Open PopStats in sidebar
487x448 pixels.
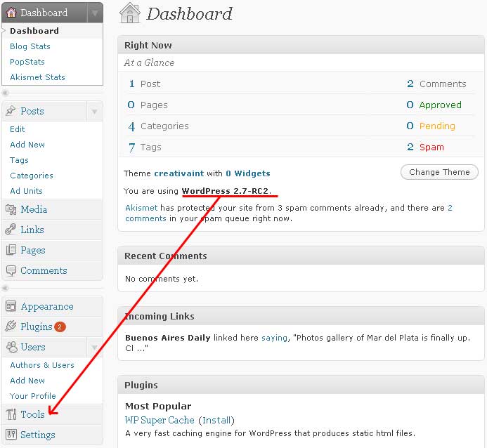27,62
